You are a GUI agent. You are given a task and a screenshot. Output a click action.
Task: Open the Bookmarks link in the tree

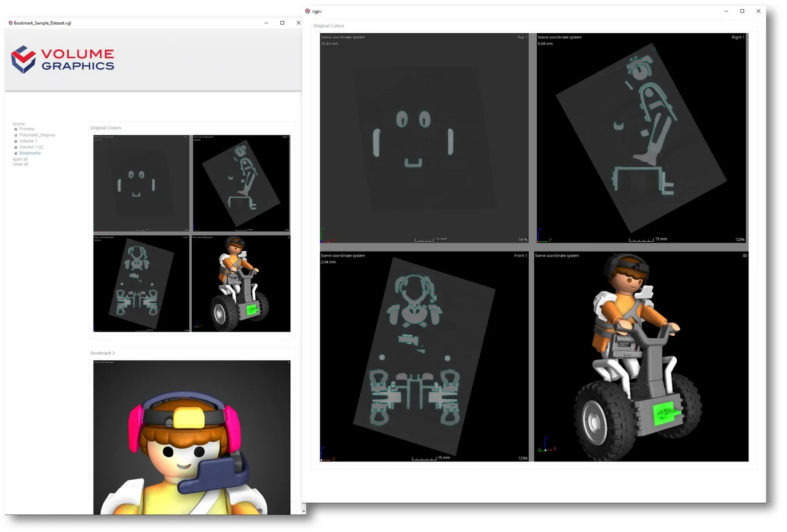click(x=30, y=153)
